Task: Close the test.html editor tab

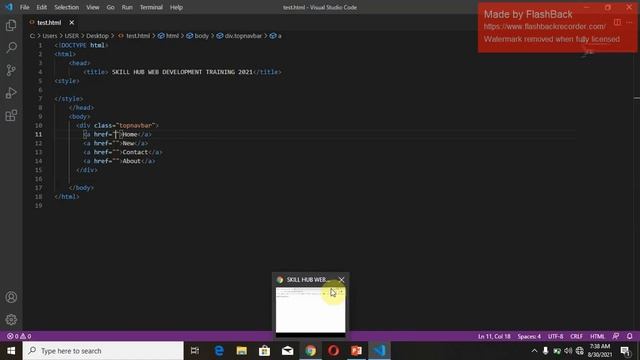Action: (x=71, y=22)
